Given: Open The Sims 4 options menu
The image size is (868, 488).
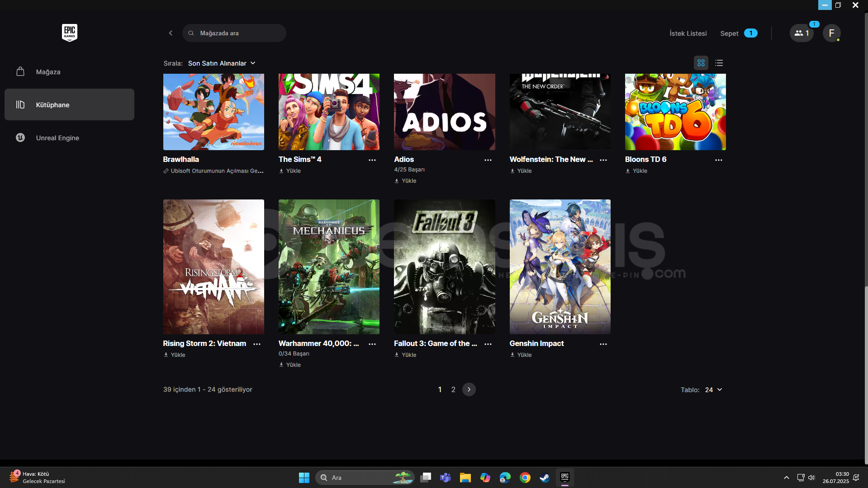Looking at the screenshot, I should click(372, 160).
